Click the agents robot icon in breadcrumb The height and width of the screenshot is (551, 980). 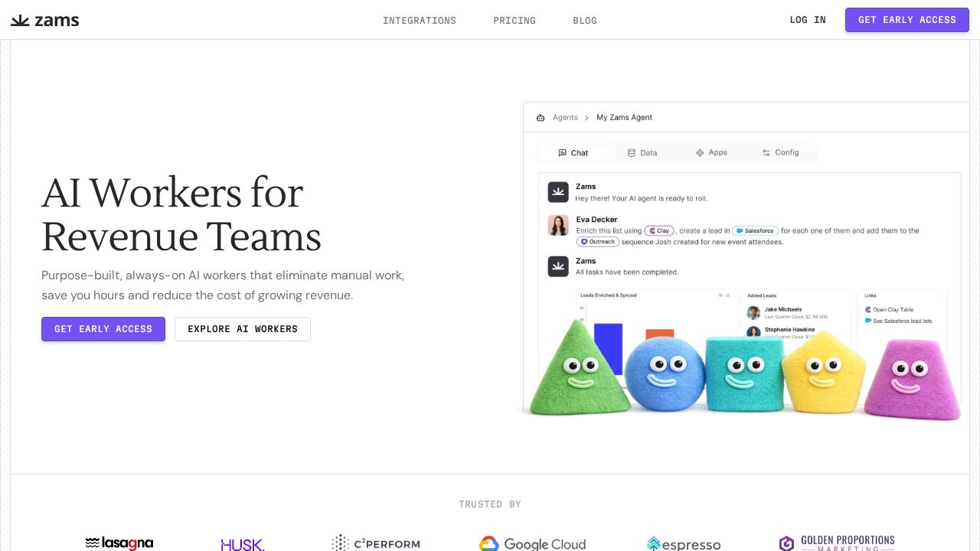[541, 118]
